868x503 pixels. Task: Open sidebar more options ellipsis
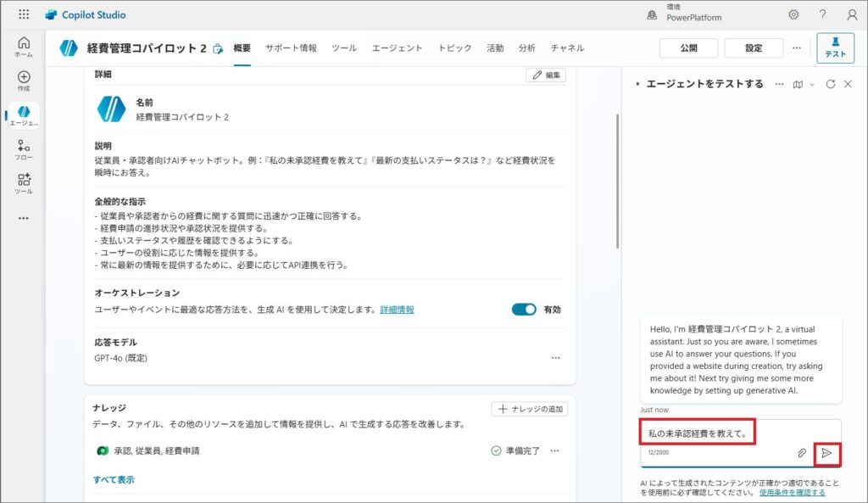[23, 218]
